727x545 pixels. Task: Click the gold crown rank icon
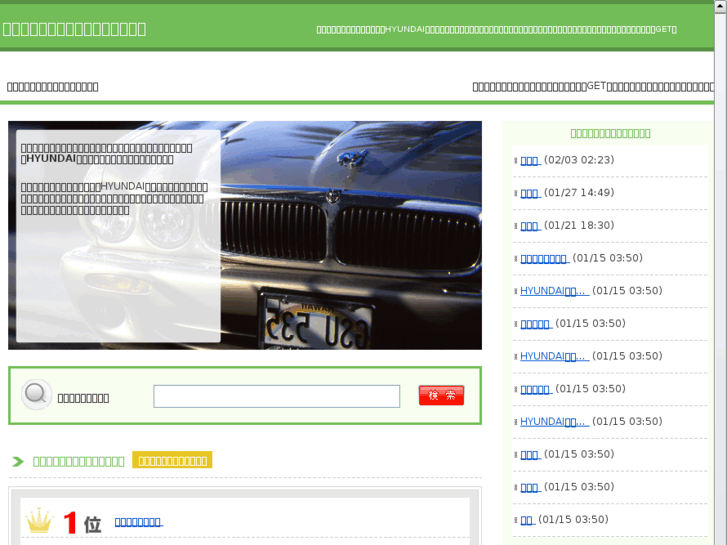(39, 520)
